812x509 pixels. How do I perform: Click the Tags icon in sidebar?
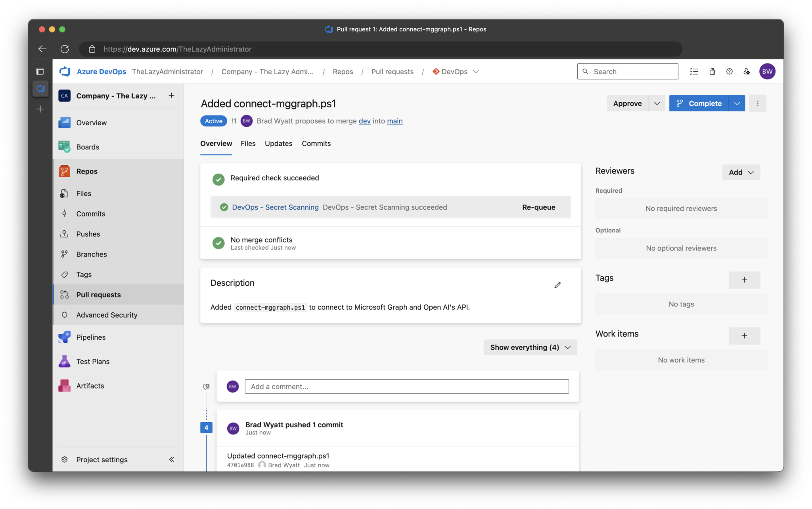point(64,274)
